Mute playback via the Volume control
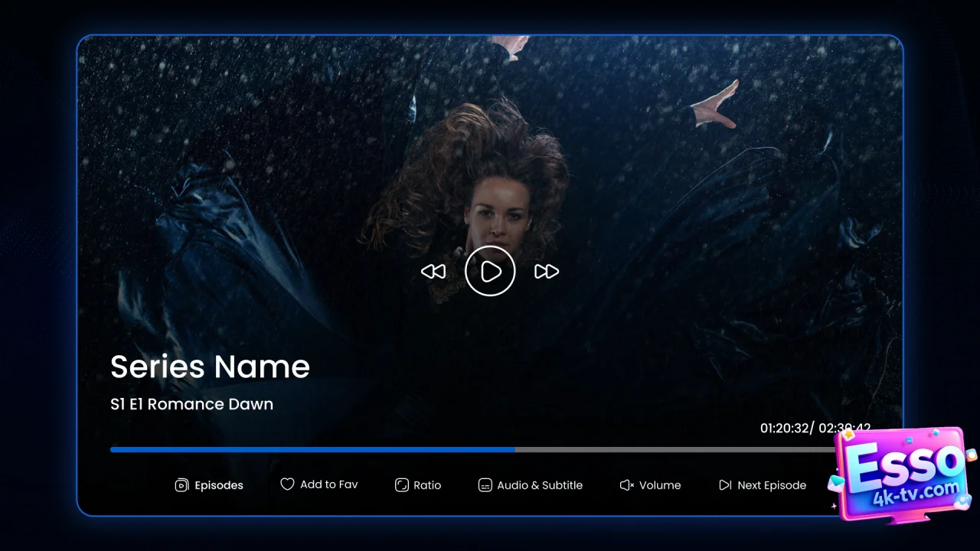This screenshot has height=551, width=980. coord(650,485)
